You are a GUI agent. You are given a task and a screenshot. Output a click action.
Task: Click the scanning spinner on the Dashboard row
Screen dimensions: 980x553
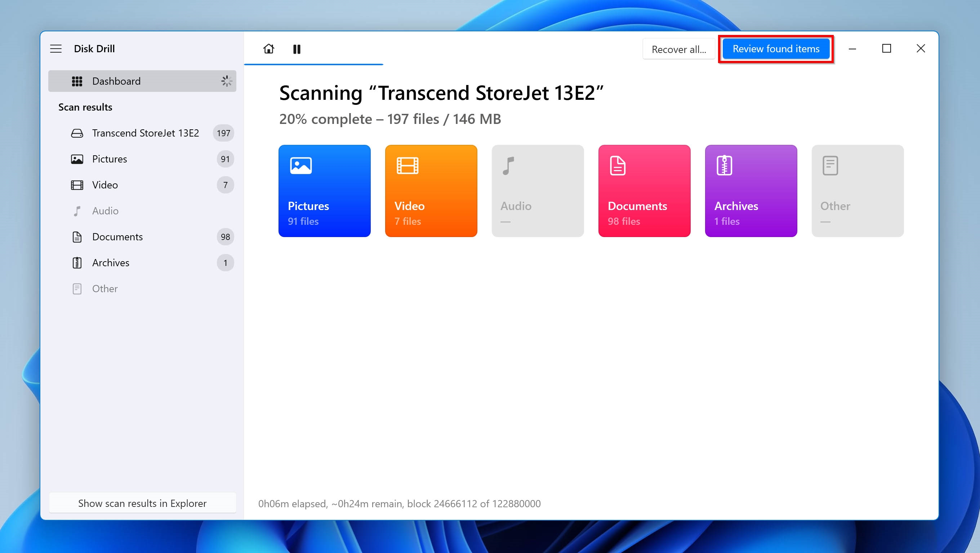click(226, 81)
